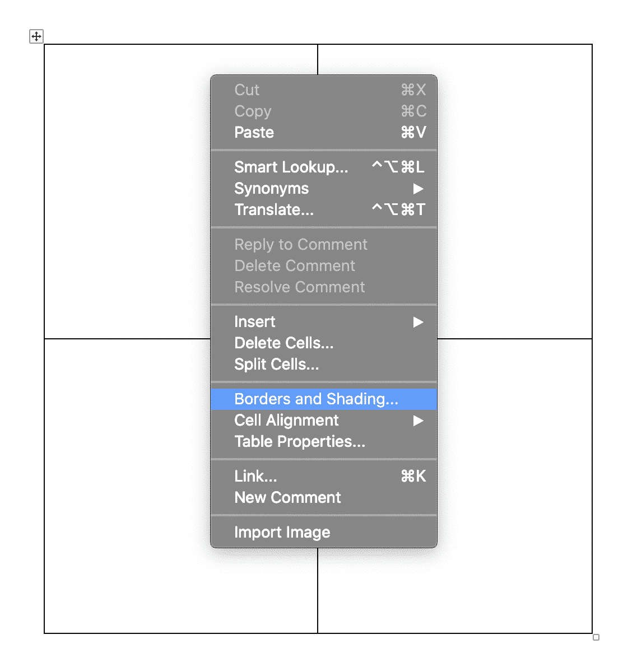623x672 pixels.
Task: Expand the Insert submenu arrow
Action: point(418,322)
